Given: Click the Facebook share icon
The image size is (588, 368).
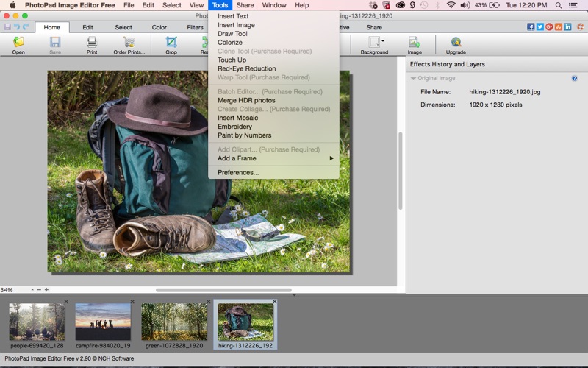Looking at the screenshot, I should (531, 27).
